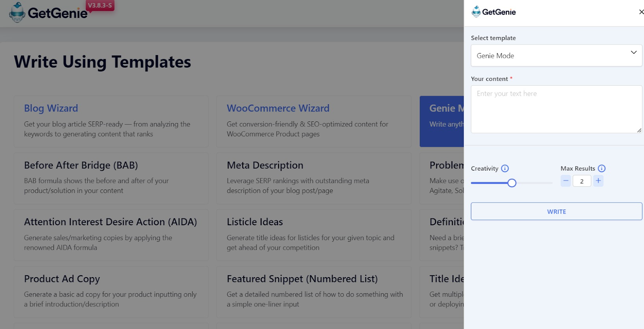Select the Listicle Ideas template

(x=314, y=235)
